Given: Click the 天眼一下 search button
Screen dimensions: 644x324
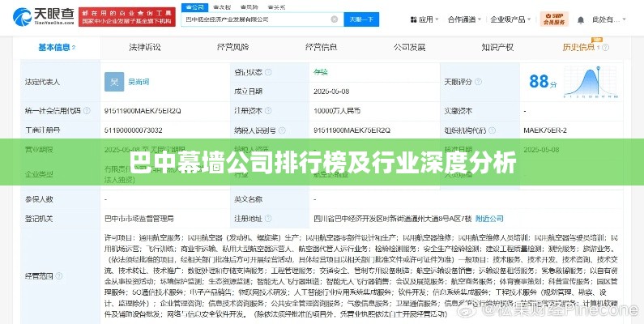Looking at the screenshot, I should pyautogui.click(x=361, y=19).
